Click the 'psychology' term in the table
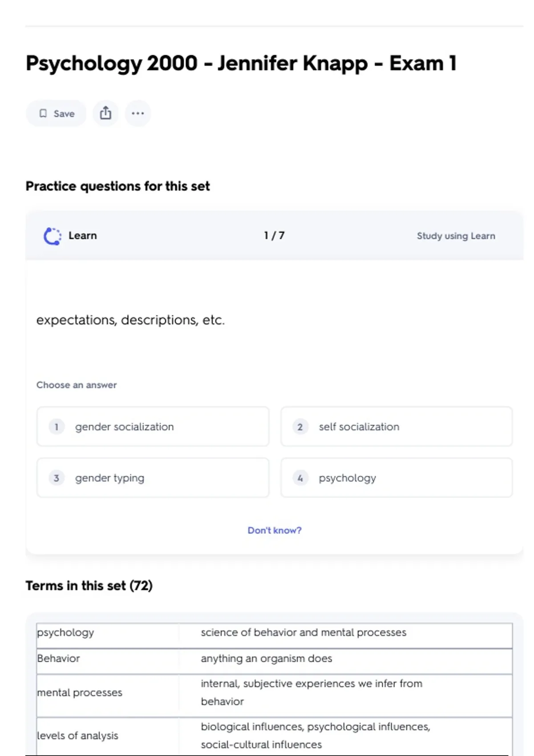Screen dimensions: 534x756 pyautogui.click(x=66, y=632)
